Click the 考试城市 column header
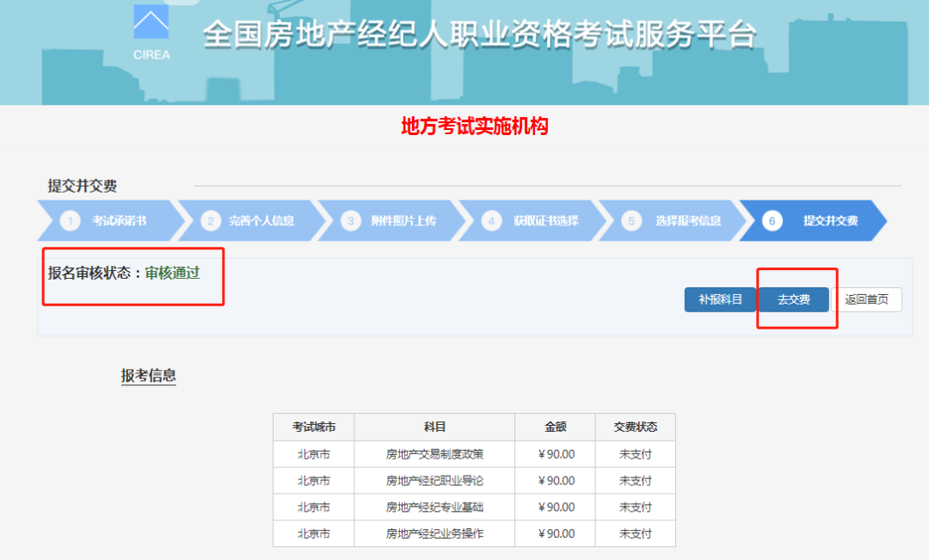The width and height of the screenshot is (929, 560). (313, 427)
